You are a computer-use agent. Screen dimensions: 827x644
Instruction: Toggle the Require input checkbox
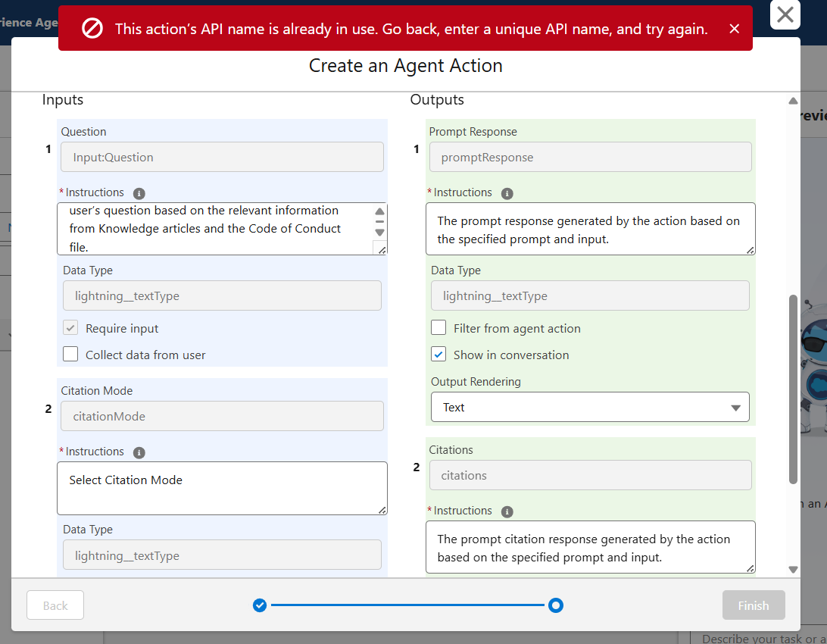70,327
